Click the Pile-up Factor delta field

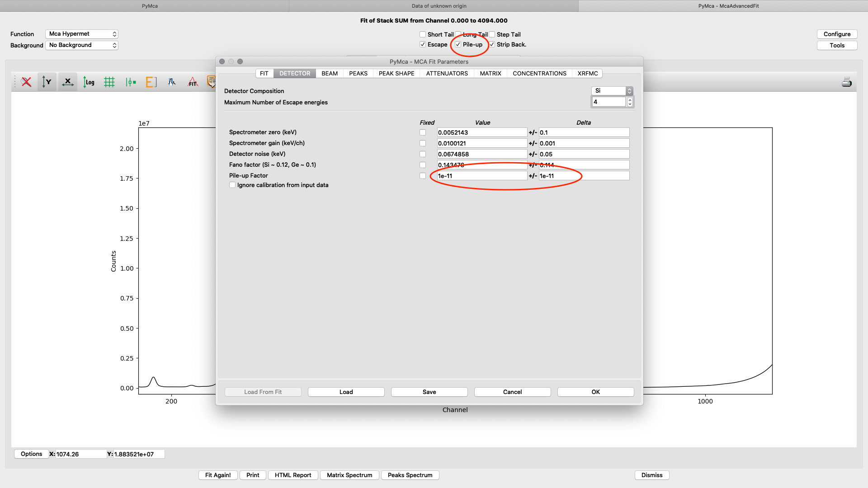(584, 176)
